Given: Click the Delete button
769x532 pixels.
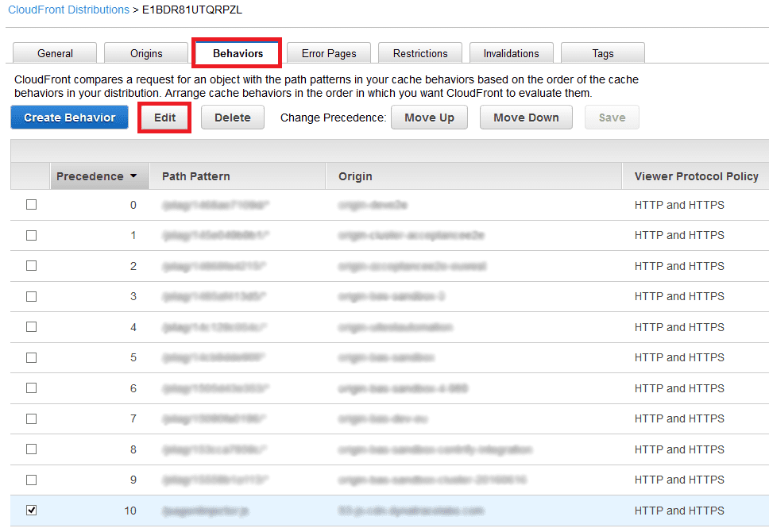Looking at the screenshot, I should tap(233, 118).
